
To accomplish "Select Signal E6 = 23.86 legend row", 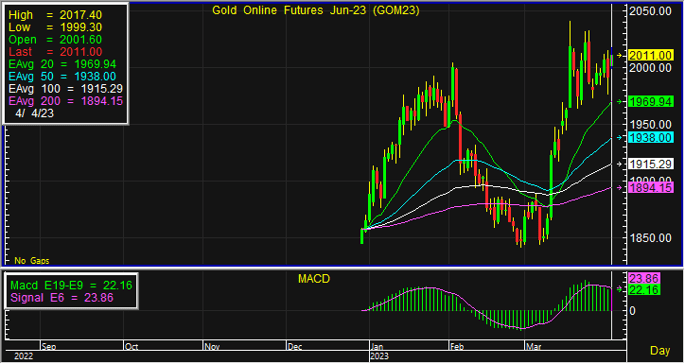I will 62,298.
